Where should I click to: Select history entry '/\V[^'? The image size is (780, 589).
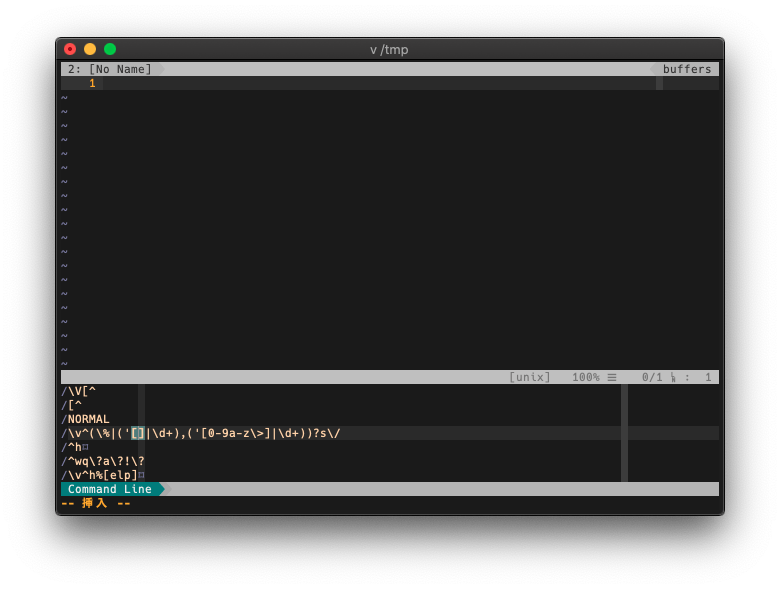pos(79,391)
